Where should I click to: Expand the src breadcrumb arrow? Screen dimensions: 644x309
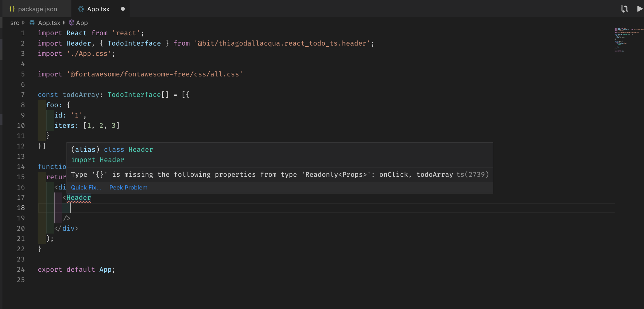[x=23, y=23]
